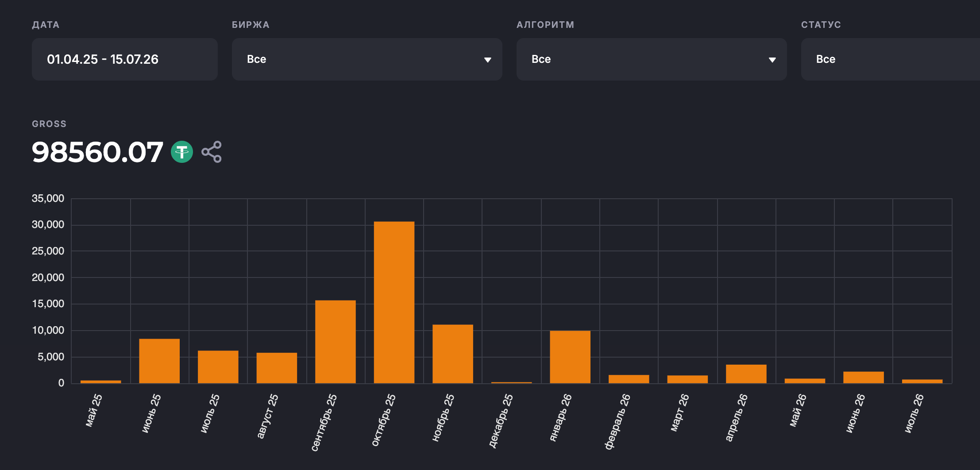This screenshot has height=470, width=980.
Task: Open the Биржа dropdown showing Все
Action: [367, 59]
